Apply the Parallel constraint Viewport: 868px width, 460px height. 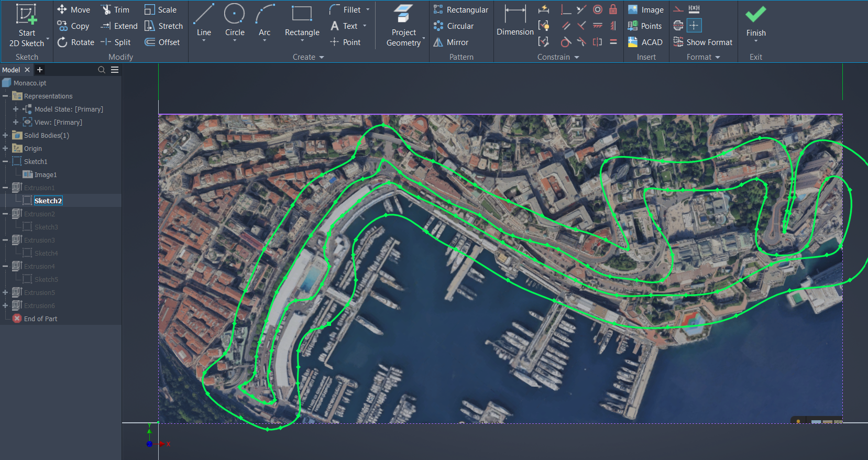pyautogui.click(x=566, y=26)
